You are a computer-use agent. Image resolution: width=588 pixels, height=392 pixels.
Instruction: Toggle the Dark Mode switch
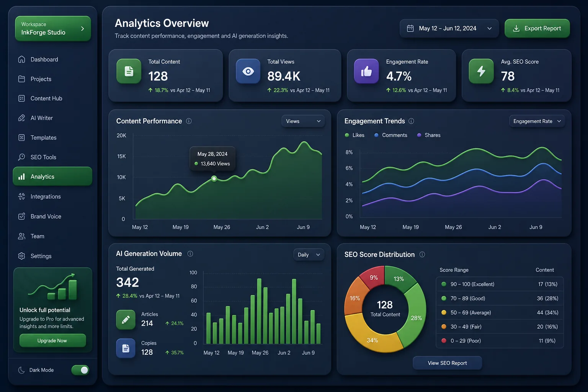click(x=80, y=370)
